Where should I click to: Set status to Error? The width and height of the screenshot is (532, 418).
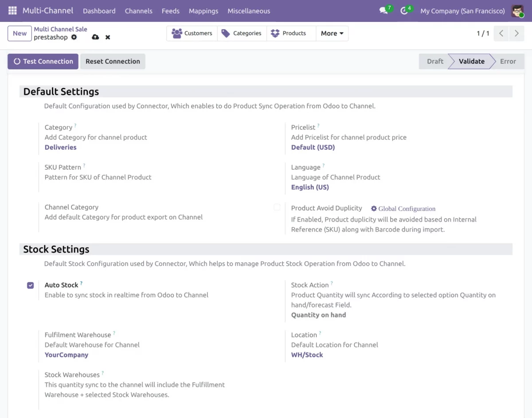508,61
